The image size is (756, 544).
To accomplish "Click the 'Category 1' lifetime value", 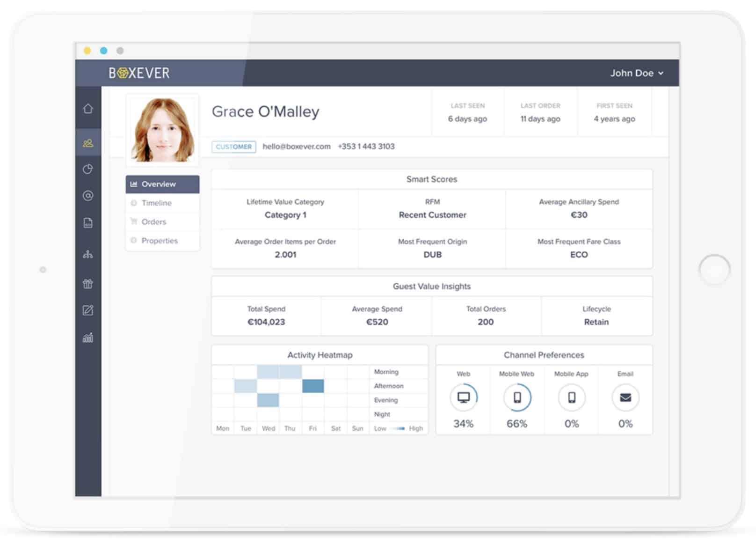I will [x=285, y=215].
